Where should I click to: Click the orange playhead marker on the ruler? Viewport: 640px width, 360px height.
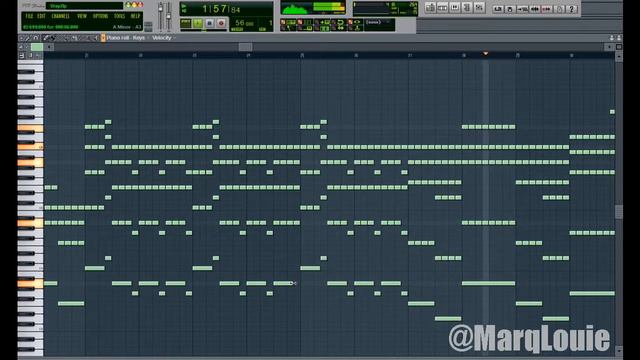(x=485, y=53)
